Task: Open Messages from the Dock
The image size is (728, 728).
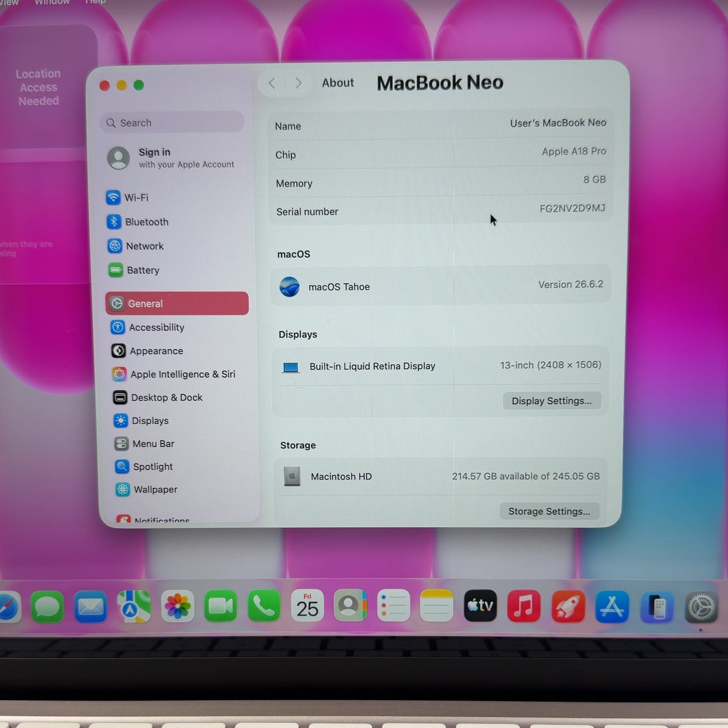Action: coord(47,606)
